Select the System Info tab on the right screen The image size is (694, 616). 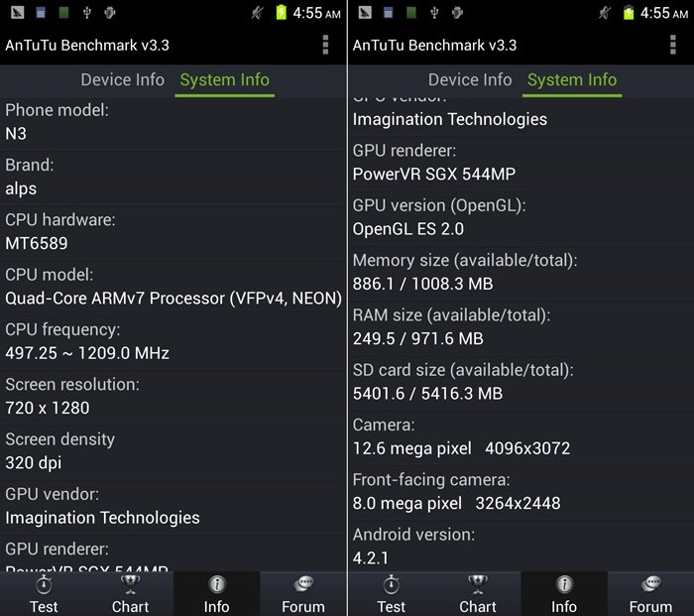(x=572, y=79)
